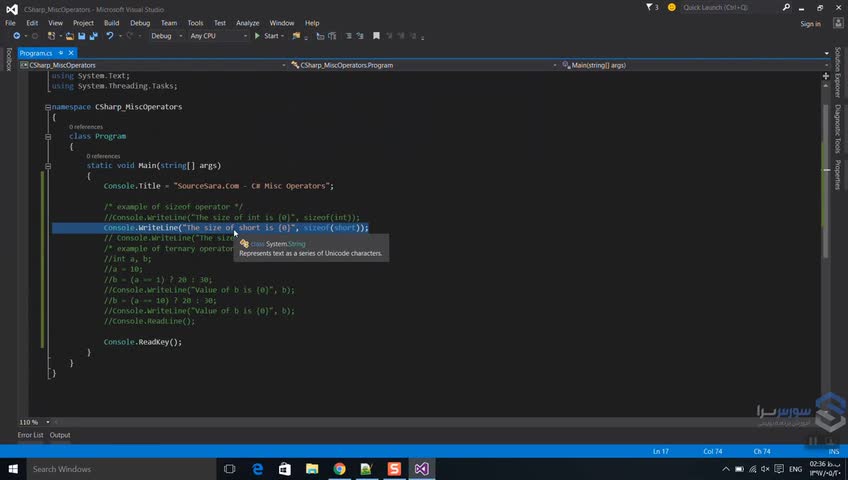Collapse the namespace CSharp_MiscOperators block
The width and height of the screenshot is (848, 480).
48,108
